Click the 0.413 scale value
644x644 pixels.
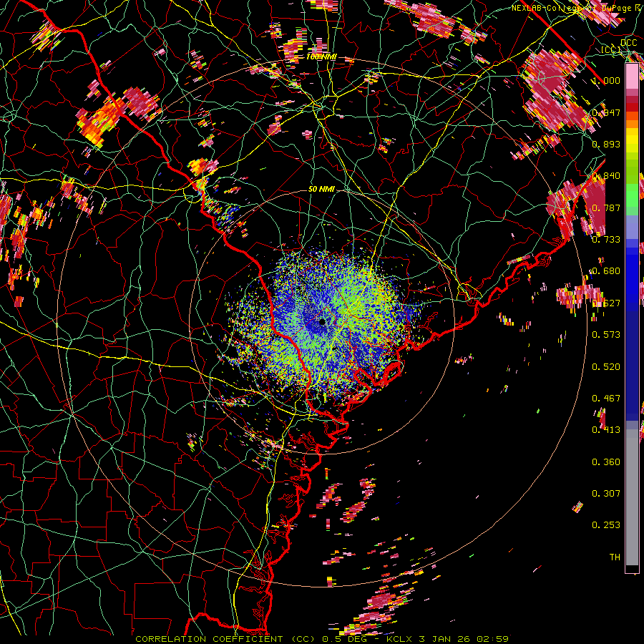[x=606, y=429]
